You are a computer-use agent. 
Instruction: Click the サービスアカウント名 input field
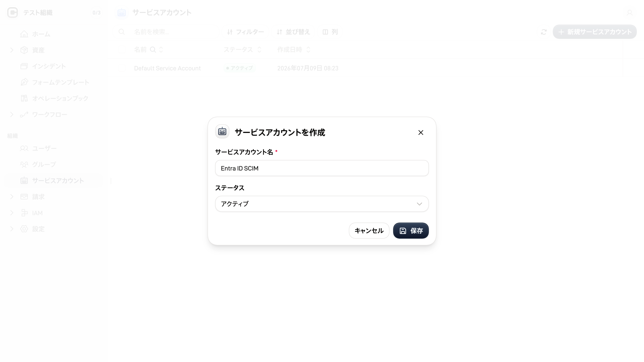click(322, 168)
